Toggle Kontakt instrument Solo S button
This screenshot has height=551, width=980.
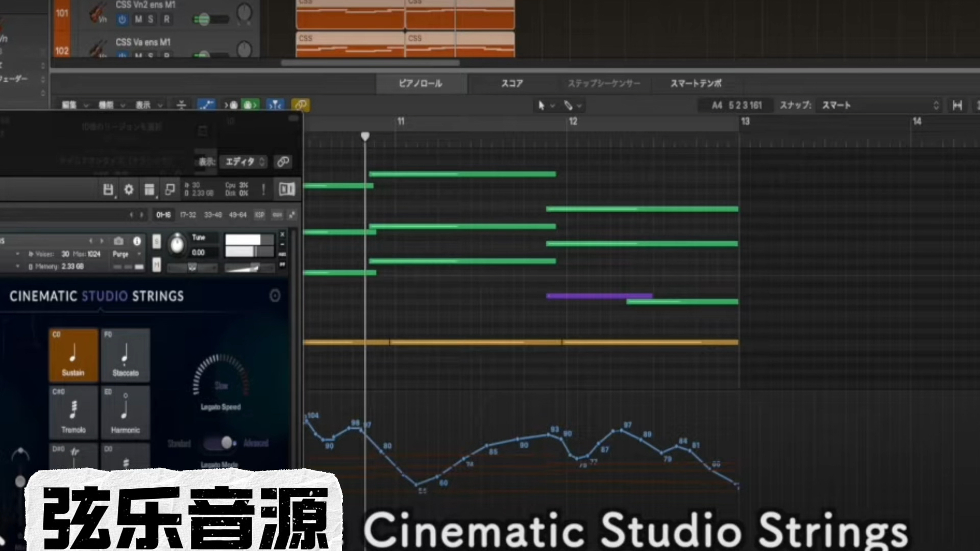point(157,241)
